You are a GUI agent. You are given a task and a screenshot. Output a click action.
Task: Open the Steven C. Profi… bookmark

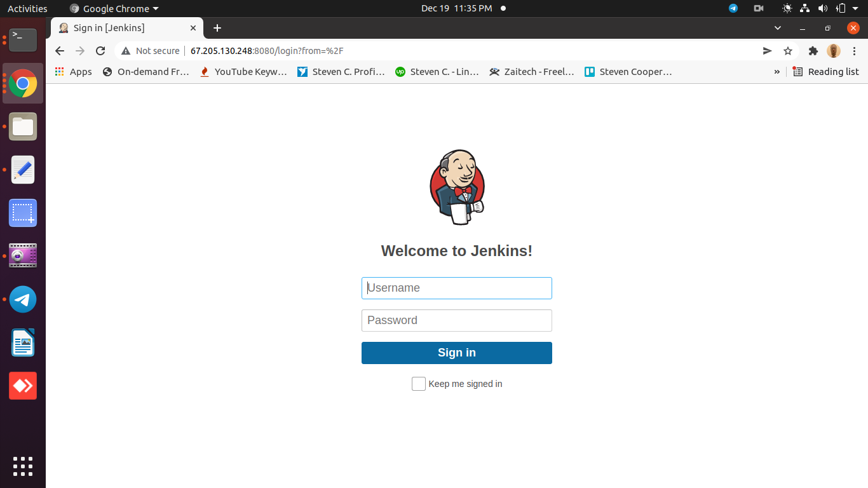(341, 72)
